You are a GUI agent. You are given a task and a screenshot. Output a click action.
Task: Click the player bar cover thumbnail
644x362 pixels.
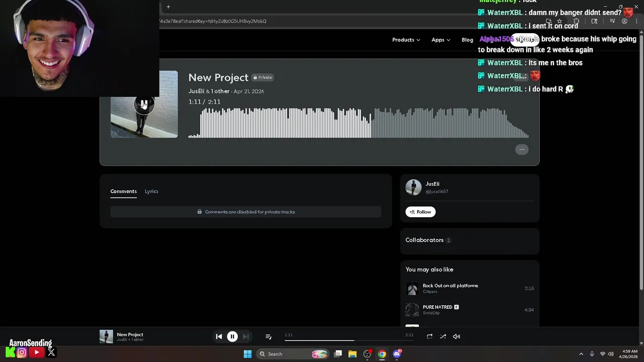click(106, 336)
